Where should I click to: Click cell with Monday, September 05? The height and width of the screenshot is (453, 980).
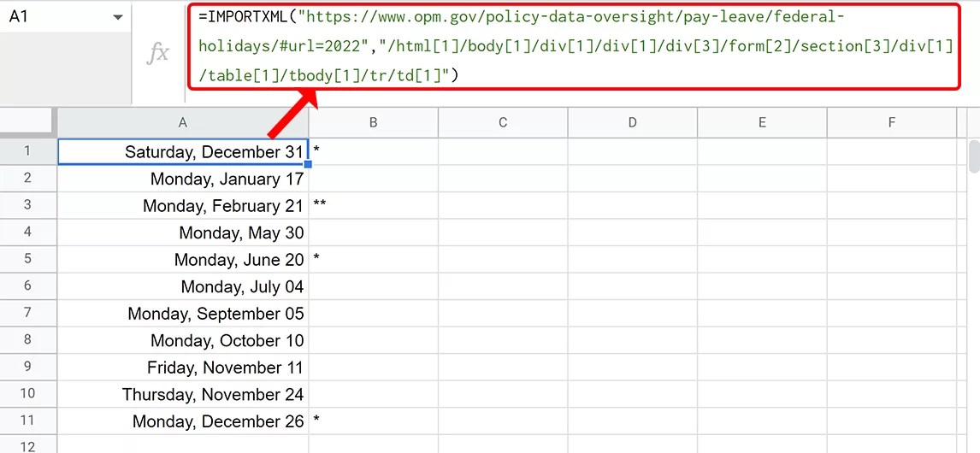[x=182, y=313]
